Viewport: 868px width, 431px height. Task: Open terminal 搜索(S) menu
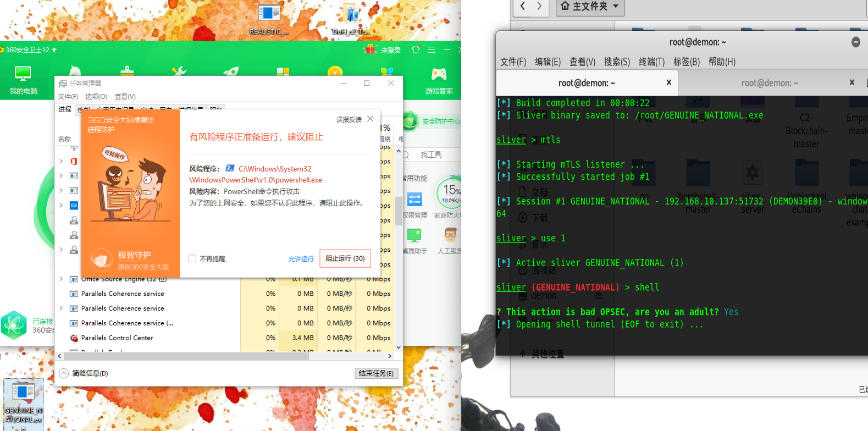click(x=617, y=62)
